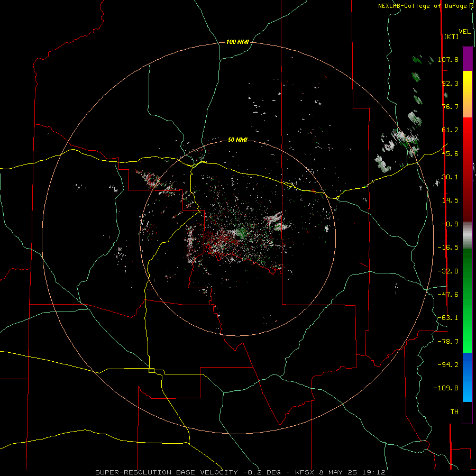This screenshot has width=476, height=476.
Task: Click the 61.2 legend value
Action: click(450, 130)
